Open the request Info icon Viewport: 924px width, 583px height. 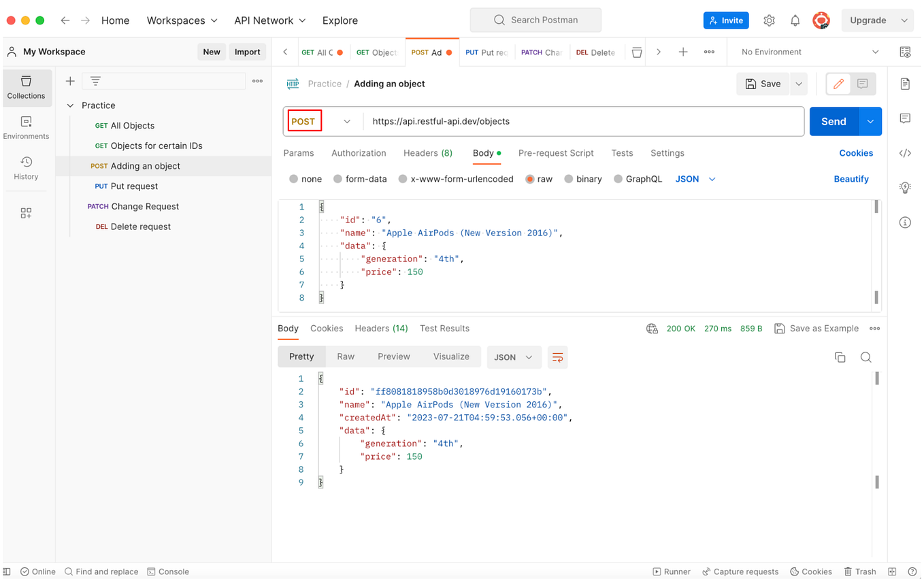[905, 222]
